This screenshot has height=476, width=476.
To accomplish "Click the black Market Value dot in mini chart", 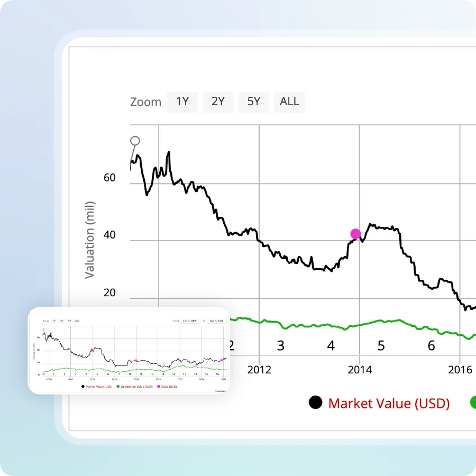I will click(83, 386).
